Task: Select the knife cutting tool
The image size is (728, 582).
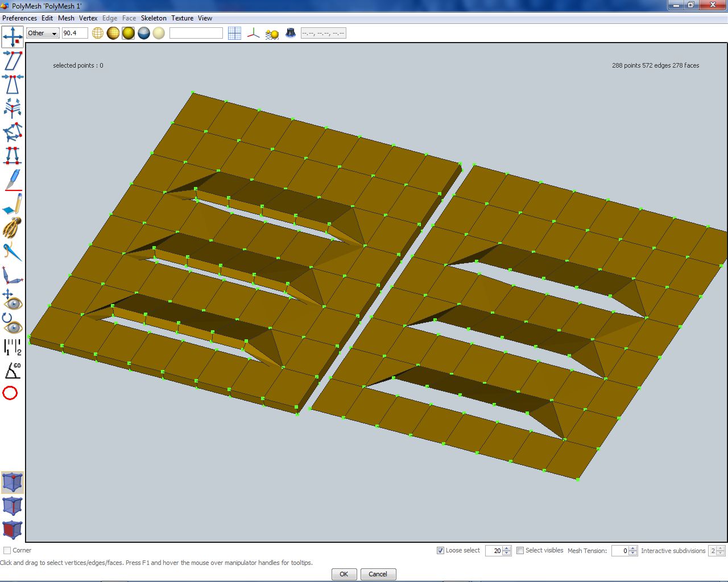Action: 12,180
